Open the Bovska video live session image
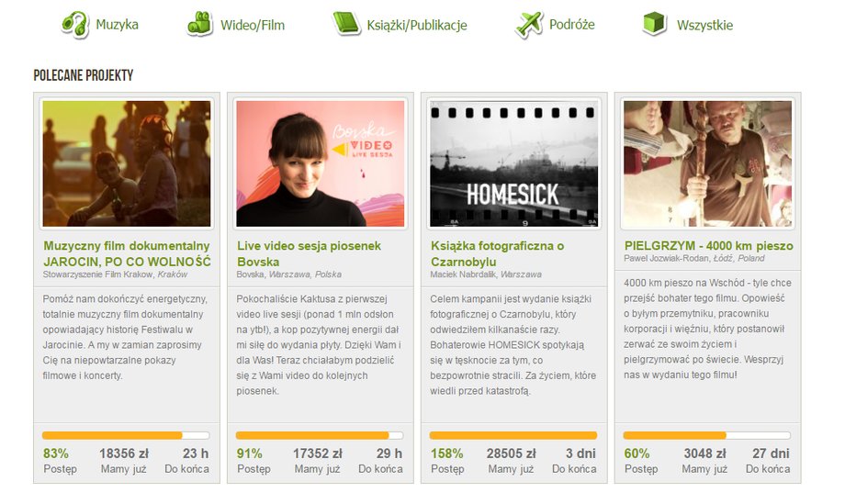Viewport: 845px width, 504px height. pyautogui.click(x=321, y=163)
